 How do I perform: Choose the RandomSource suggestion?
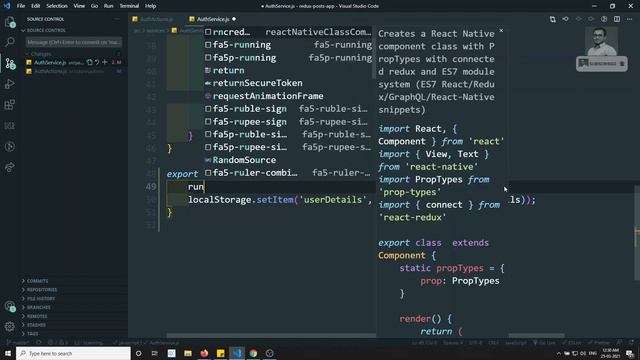(x=288, y=160)
